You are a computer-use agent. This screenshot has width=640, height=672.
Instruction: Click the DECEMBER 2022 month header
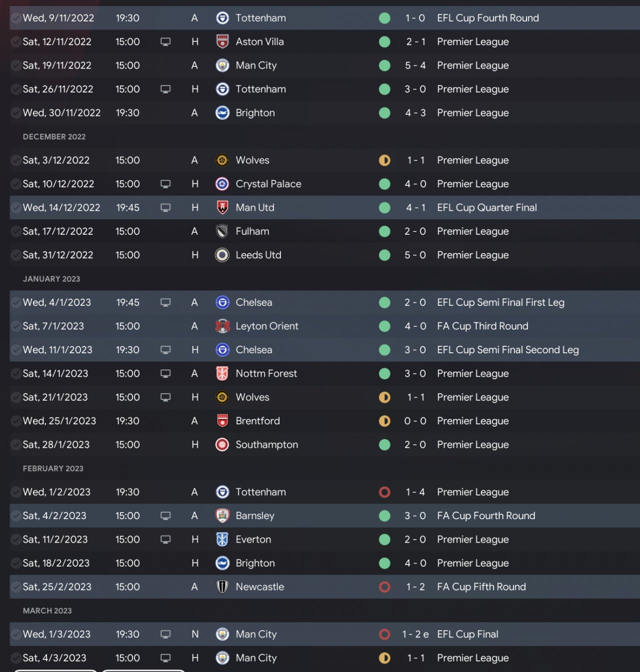coord(54,136)
